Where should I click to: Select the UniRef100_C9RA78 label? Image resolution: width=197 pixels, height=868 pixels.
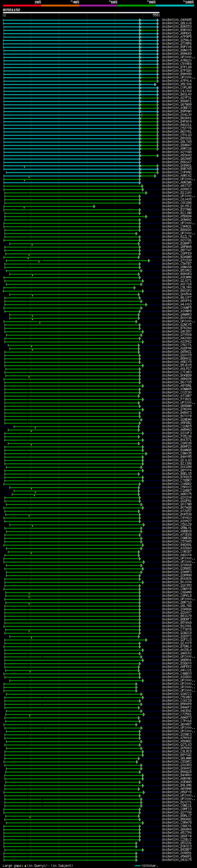coord(177,822)
